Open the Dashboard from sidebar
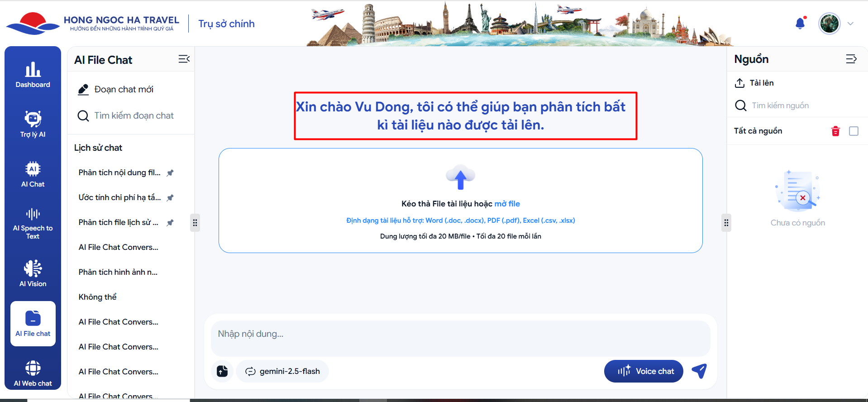This screenshot has height=402, width=868. point(33,75)
